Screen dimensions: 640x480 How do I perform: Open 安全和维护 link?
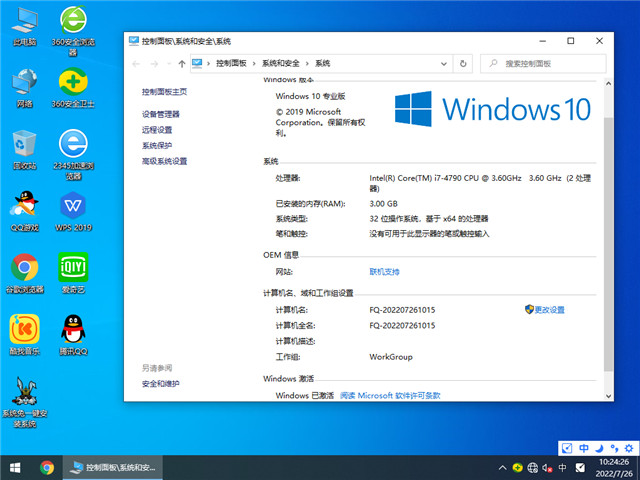click(x=160, y=384)
